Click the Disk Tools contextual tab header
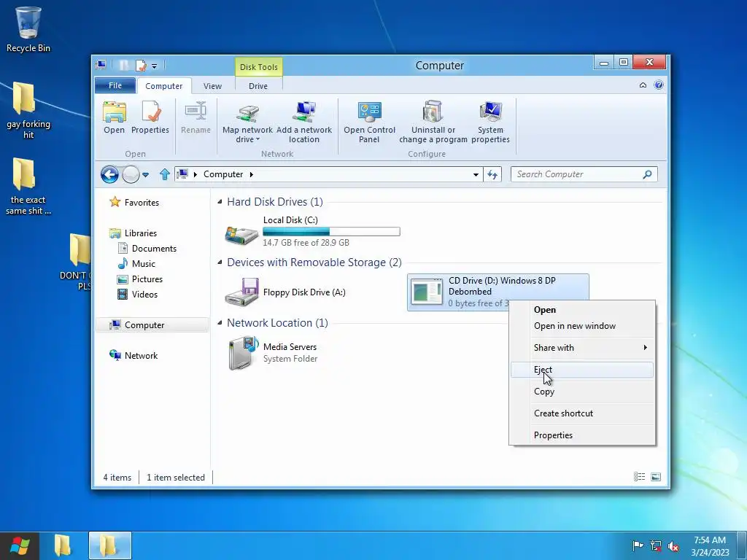Image resolution: width=747 pixels, height=560 pixels. 259,67
